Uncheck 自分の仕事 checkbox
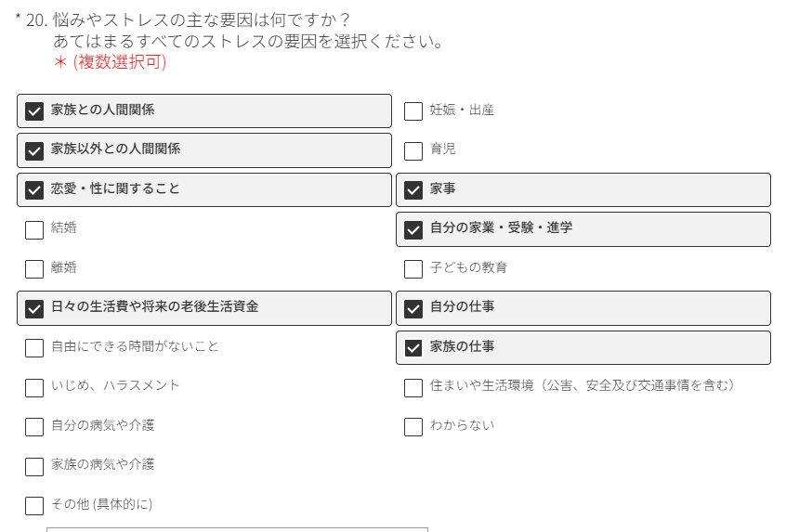The height and width of the screenshot is (532, 812). 413,308
